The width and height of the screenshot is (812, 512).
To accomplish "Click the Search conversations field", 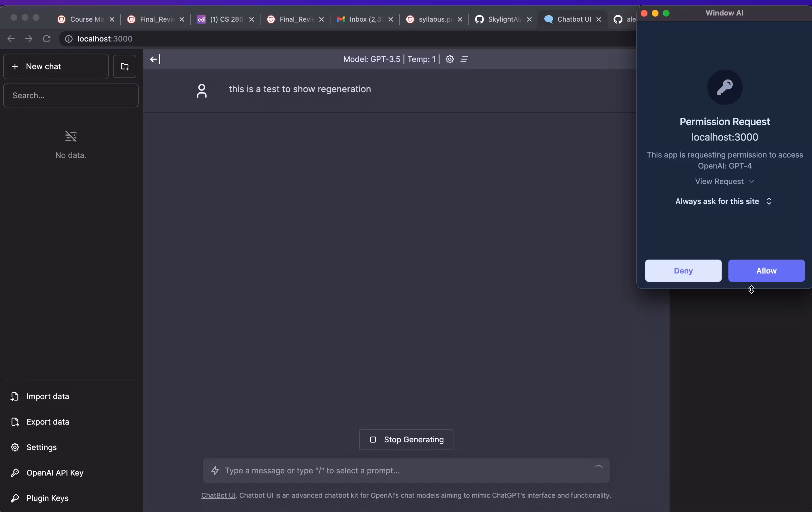I will [x=71, y=95].
